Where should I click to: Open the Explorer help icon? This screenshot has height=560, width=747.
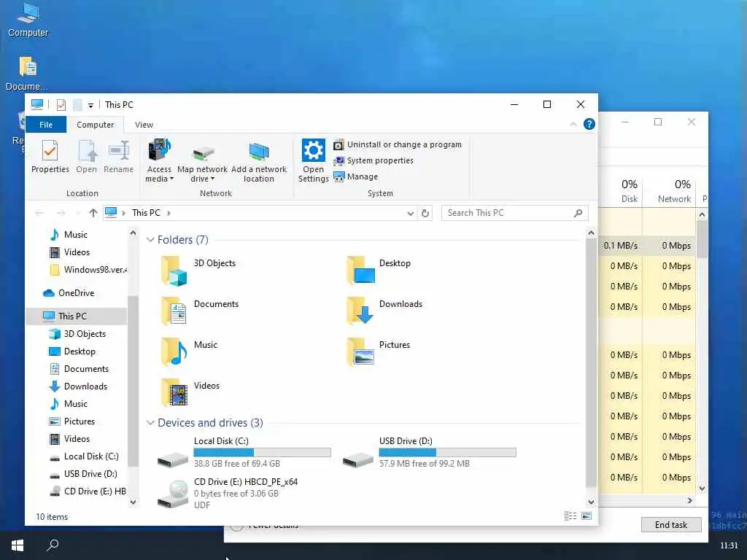(589, 124)
